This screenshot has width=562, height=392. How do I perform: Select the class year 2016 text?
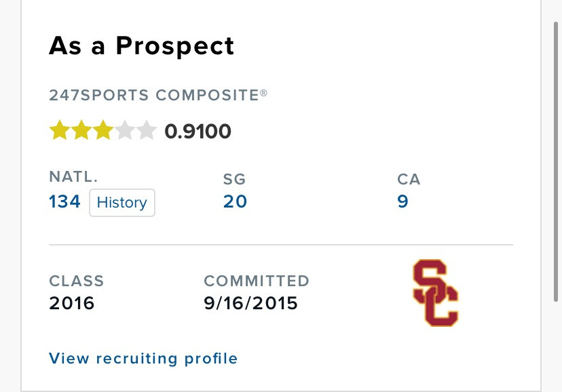[72, 303]
